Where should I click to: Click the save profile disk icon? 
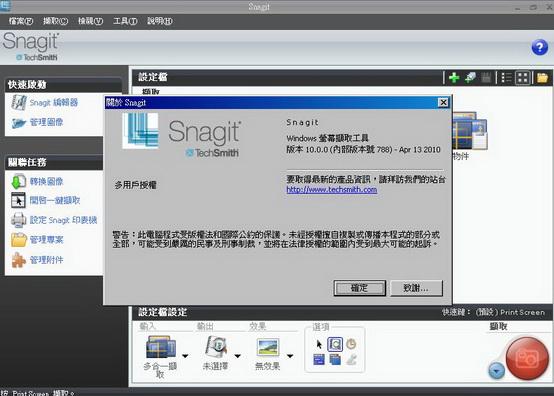coord(487,77)
